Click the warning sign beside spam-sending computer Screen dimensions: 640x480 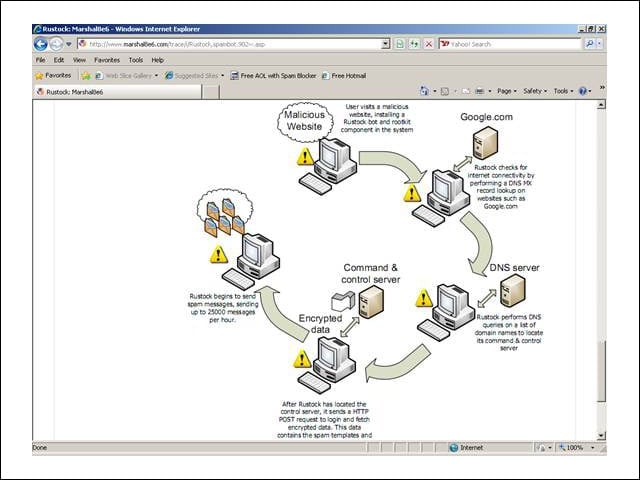(218, 254)
